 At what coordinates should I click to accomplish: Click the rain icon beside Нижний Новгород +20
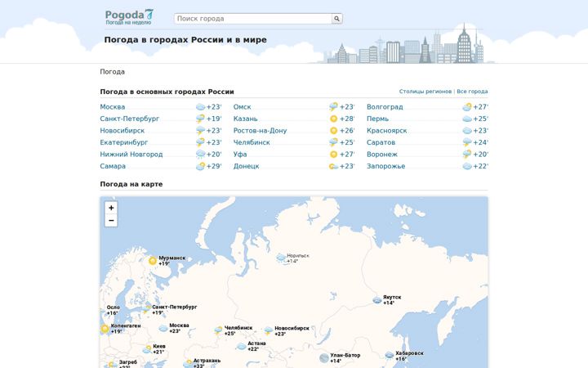coord(201,155)
